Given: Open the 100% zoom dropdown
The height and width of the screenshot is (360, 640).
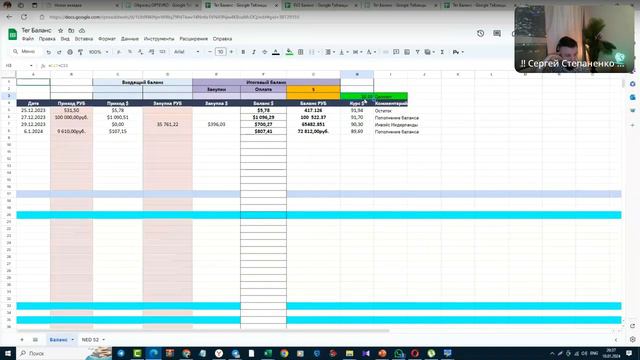Looking at the screenshot, I should [x=98, y=52].
